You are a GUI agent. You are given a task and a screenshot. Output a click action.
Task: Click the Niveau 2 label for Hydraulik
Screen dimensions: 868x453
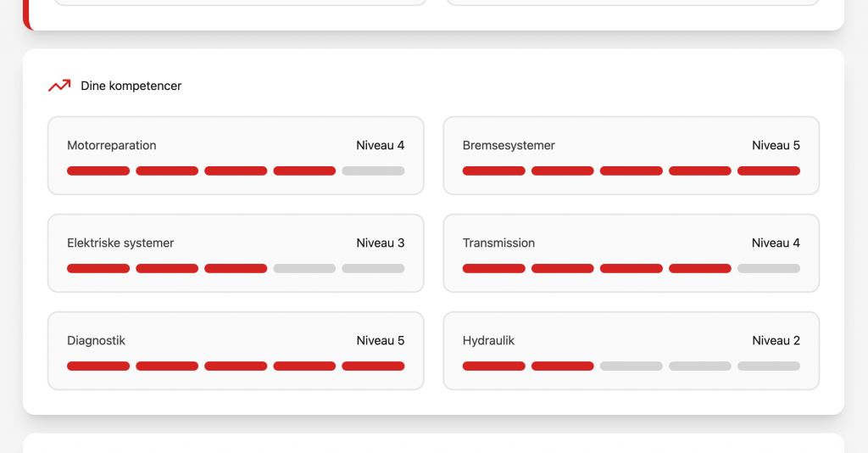click(x=776, y=340)
